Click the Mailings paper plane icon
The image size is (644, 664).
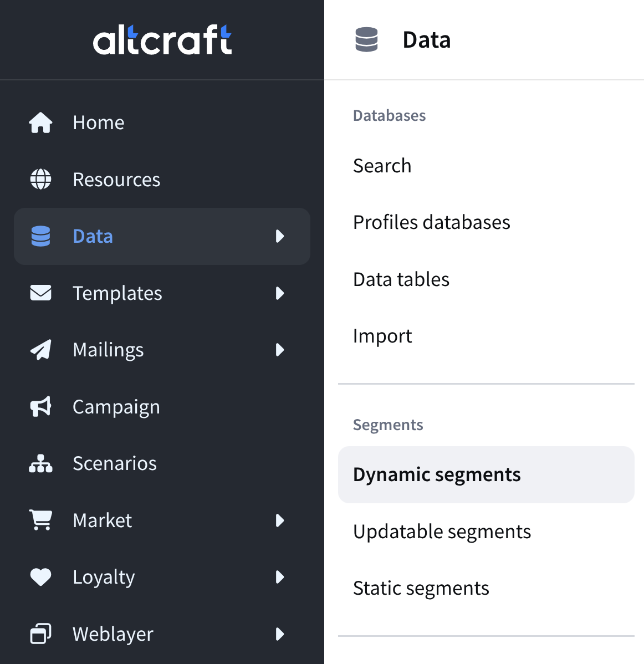click(40, 350)
